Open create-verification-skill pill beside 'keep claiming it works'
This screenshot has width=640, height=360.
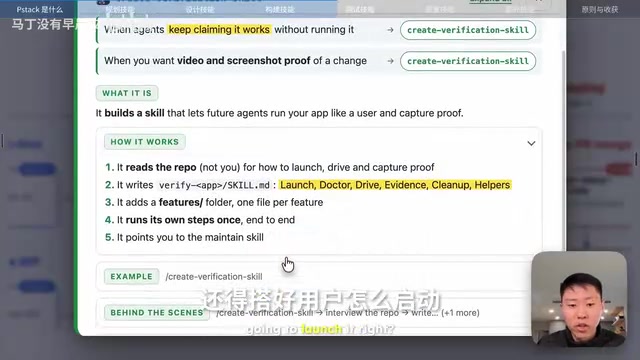tap(468, 30)
